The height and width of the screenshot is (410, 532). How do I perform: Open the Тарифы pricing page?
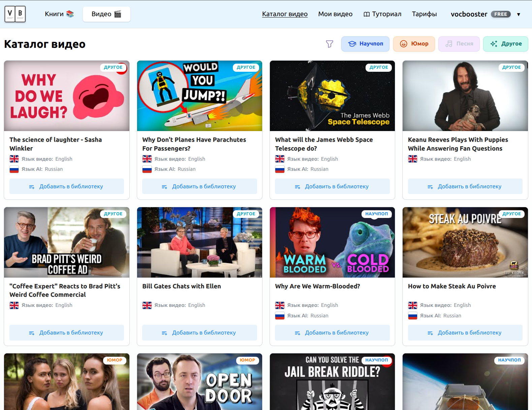click(424, 14)
